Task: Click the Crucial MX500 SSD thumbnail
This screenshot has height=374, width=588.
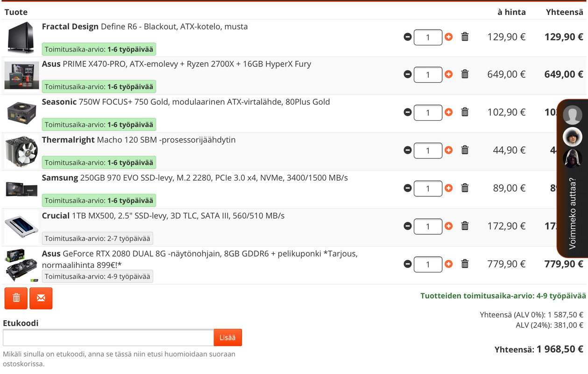Action: click(21, 227)
